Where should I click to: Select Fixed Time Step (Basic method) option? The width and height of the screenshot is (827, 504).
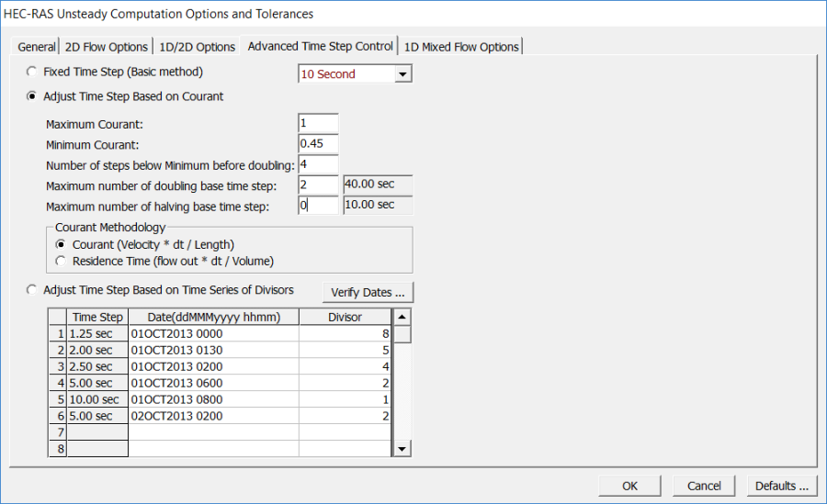[34, 72]
